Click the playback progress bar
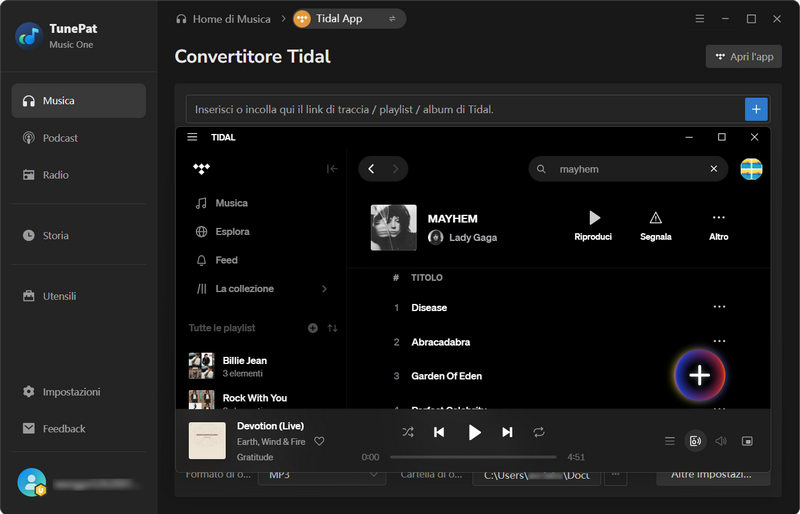The image size is (800, 514). pos(473,457)
